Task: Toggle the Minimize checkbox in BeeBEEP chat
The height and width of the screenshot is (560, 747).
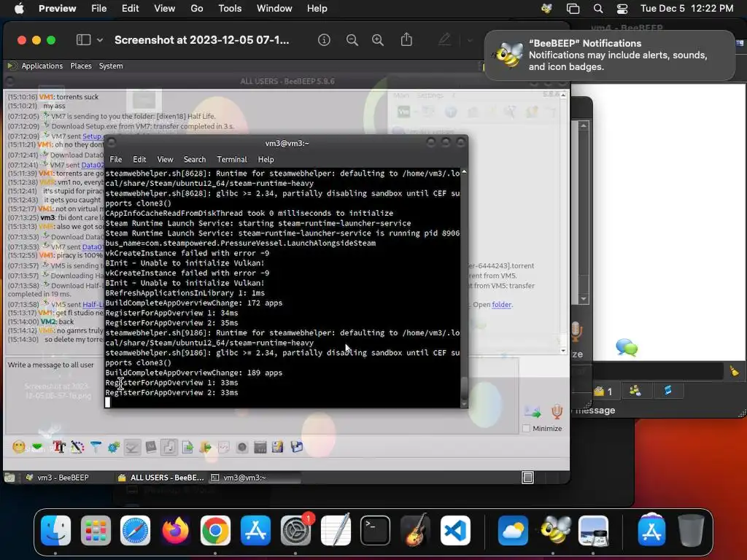Action: [x=527, y=429]
